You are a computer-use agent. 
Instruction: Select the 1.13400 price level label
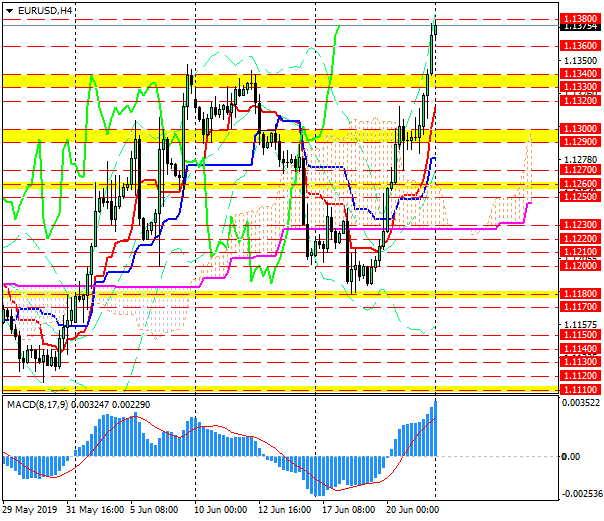point(580,74)
